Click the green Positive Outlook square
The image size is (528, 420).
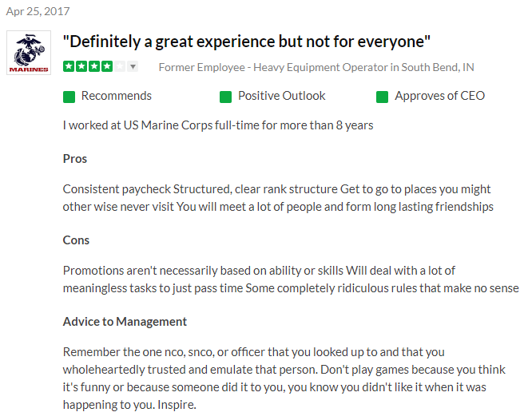pos(225,97)
